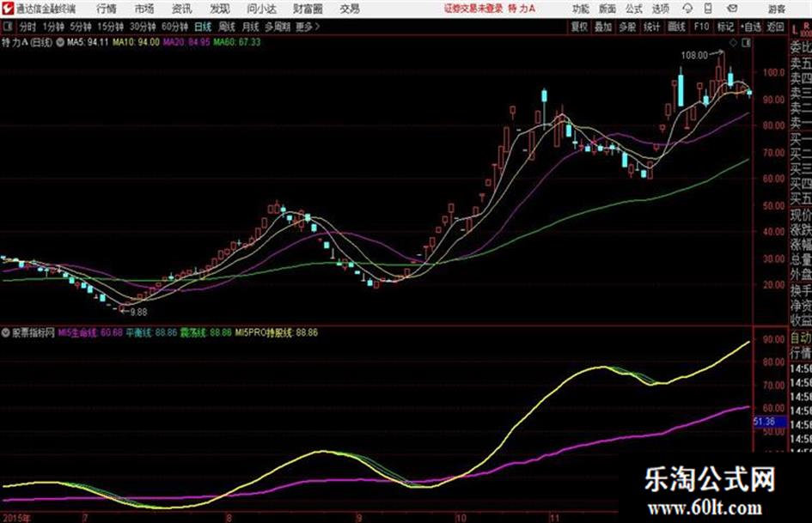The image size is (812, 523).
Task: Click the 8 month marker on timeline
Action: (229, 517)
